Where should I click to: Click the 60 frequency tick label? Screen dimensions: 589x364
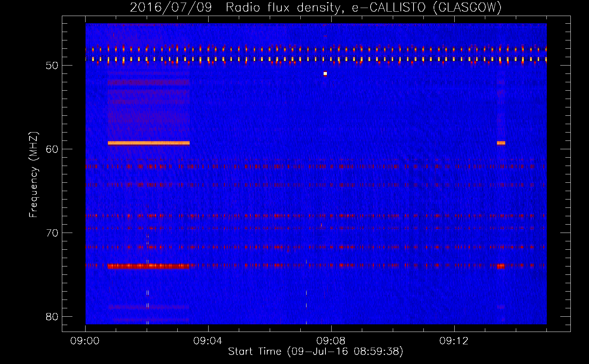point(52,149)
